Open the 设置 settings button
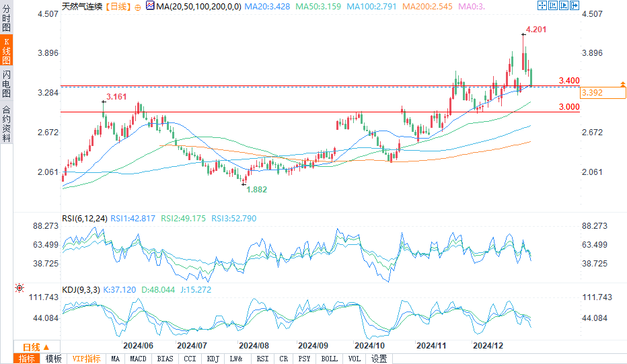This screenshot has height=364, width=627. (x=379, y=359)
